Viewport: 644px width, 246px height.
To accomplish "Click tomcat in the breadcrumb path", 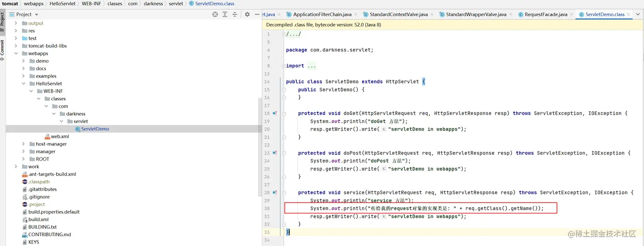I will point(10,3).
